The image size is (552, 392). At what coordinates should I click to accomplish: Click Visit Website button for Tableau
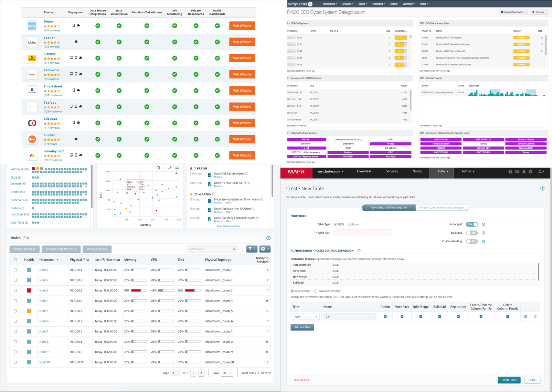coord(242,107)
